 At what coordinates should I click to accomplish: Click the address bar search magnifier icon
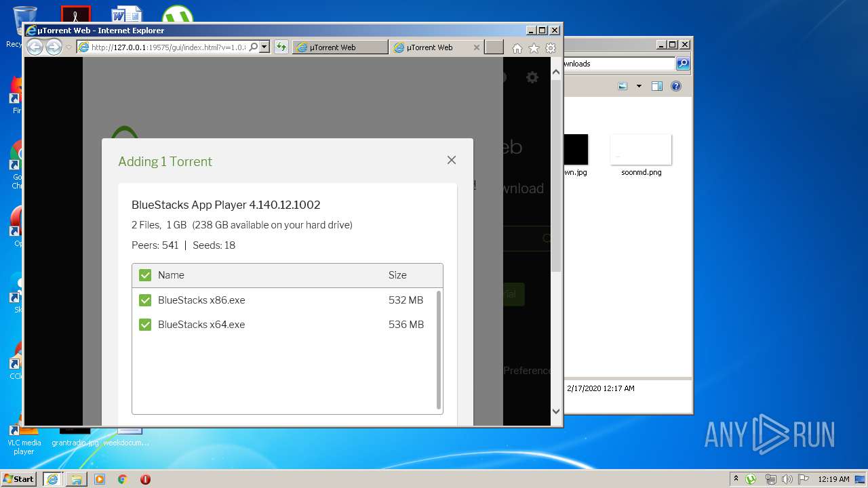(x=253, y=47)
